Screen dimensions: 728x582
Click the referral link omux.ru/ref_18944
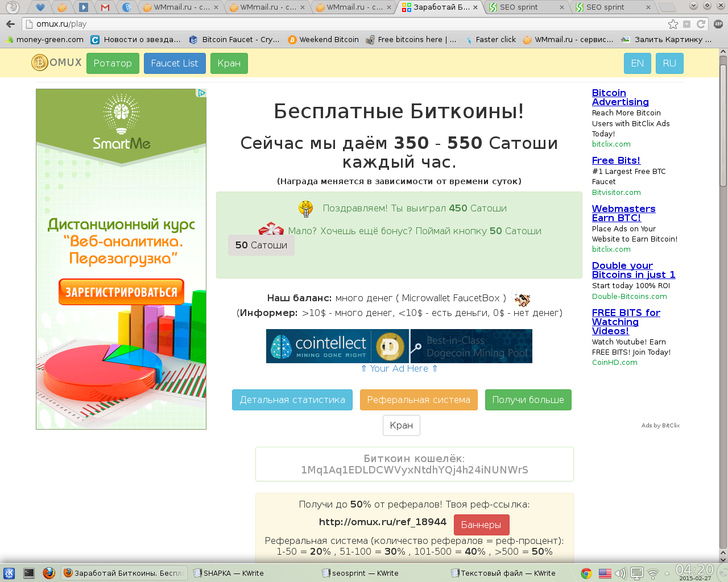coord(383,522)
